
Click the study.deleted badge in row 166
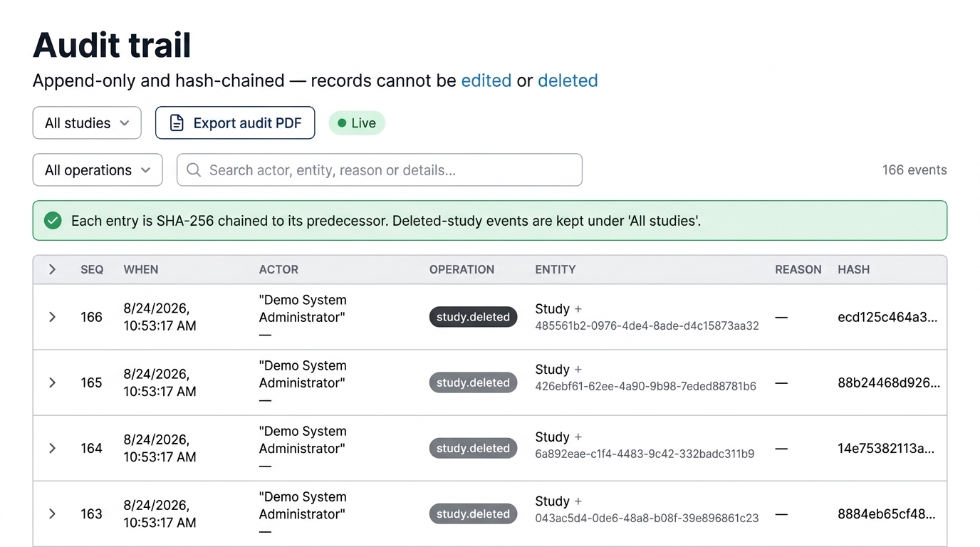point(473,317)
